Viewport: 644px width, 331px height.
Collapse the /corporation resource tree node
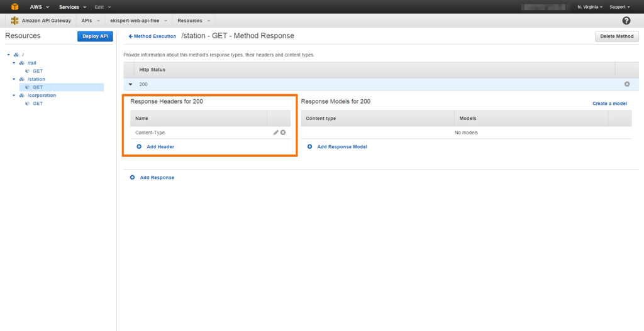tap(14, 95)
